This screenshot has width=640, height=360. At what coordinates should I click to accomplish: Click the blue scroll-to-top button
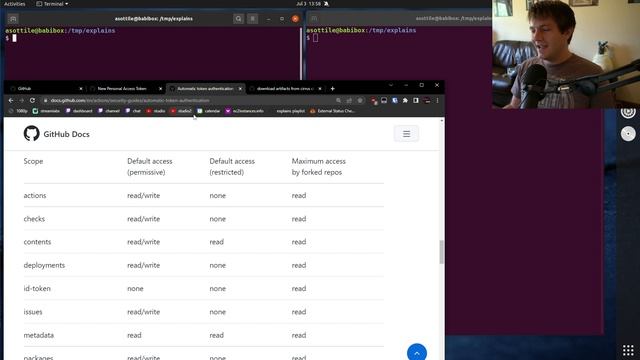point(417,352)
